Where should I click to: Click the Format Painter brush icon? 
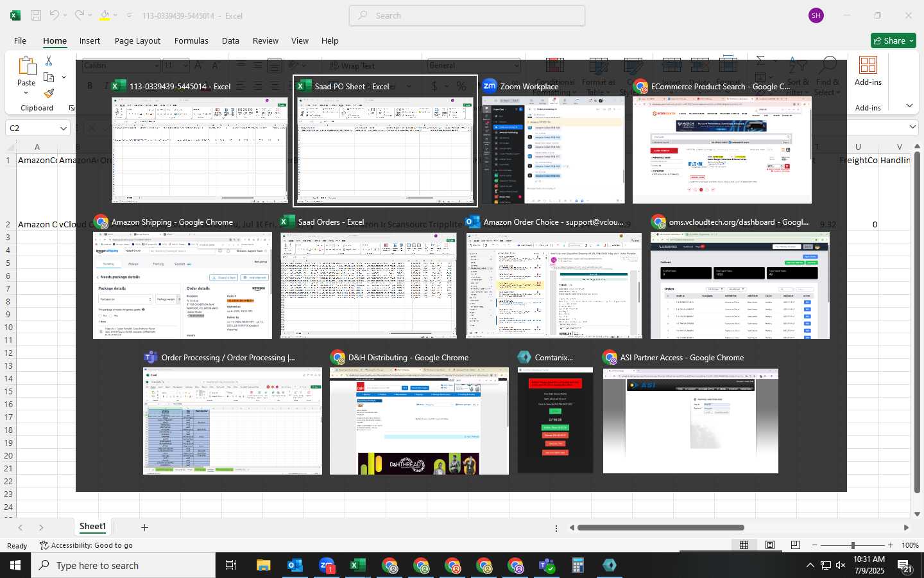pyautogui.click(x=49, y=94)
